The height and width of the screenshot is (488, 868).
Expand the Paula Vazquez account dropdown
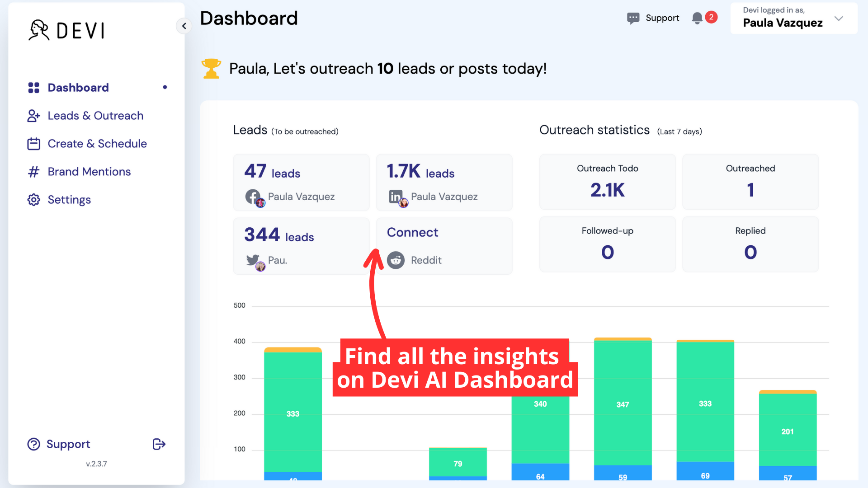(839, 19)
